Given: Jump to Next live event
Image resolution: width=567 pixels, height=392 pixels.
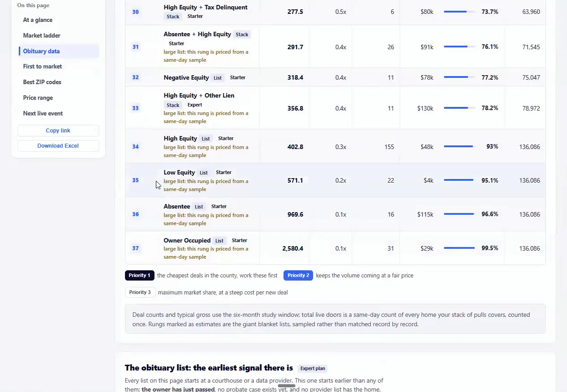Looking at the screenshot, I should click(43, 114).
